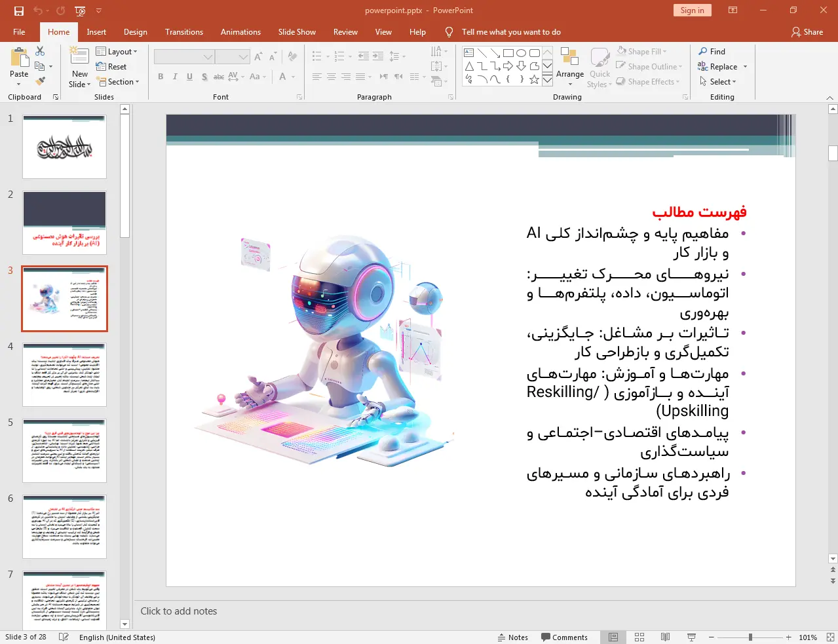Image resolution: width=838 pixels, height=644 pixels.
Task: Click the slide panel scroll down arrow
Action: click(x=124, y=624)
